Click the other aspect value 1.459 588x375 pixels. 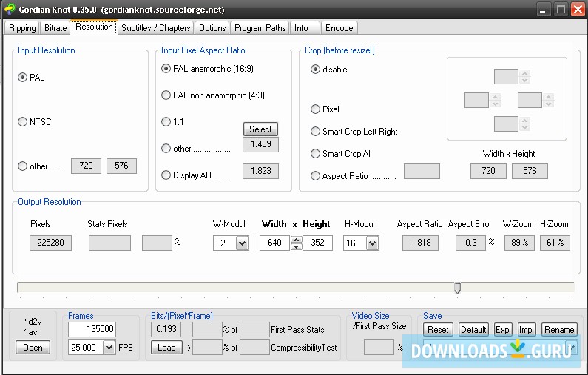coord(260,144)
